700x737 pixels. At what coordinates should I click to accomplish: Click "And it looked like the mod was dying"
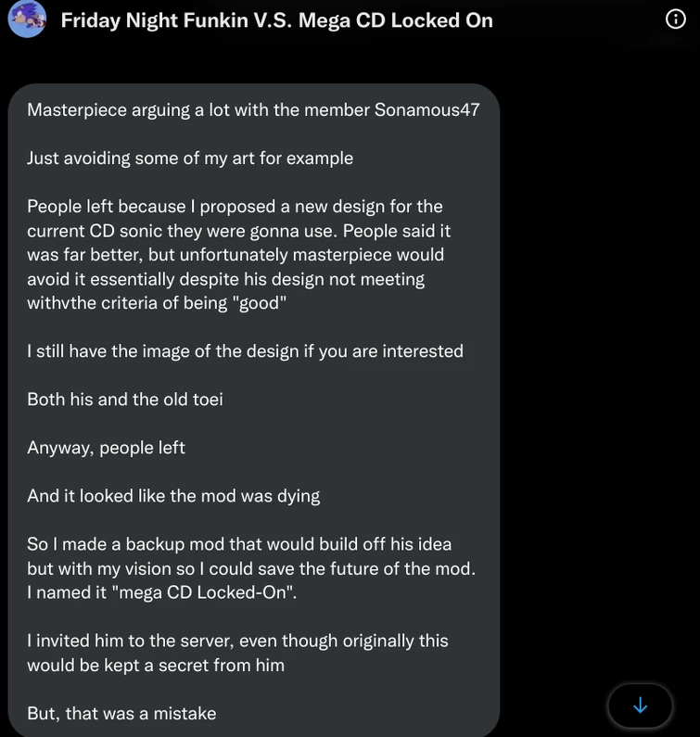point(173,495)
